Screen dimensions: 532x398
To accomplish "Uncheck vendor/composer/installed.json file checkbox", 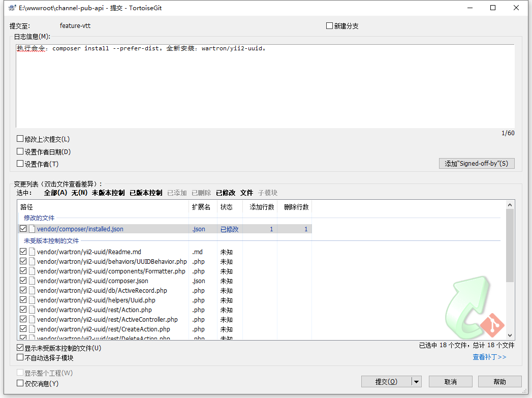I will click(x=23, y=229).
